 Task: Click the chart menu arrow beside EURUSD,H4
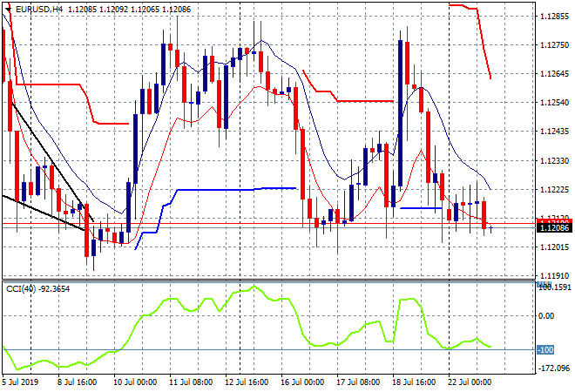tap(8, 10)
